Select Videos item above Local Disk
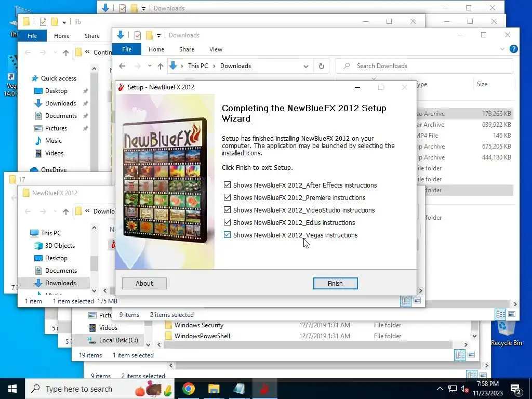 [x=108, y=328]
